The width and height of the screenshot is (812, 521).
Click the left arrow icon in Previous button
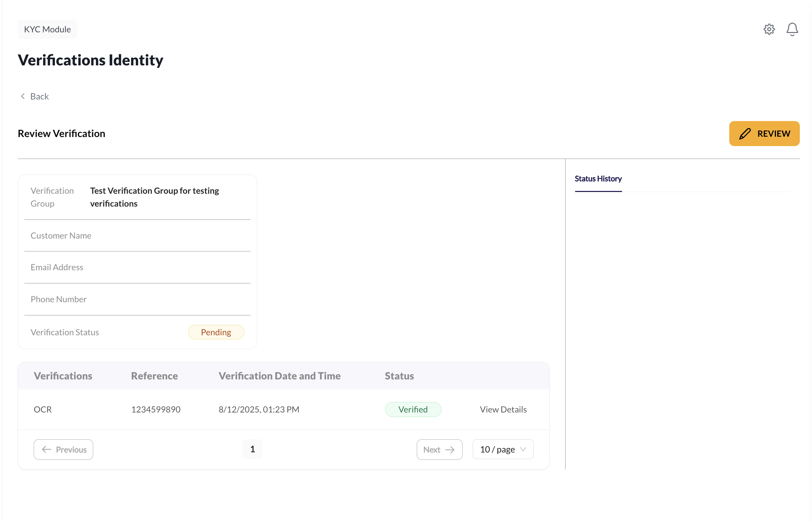point(46,449)
